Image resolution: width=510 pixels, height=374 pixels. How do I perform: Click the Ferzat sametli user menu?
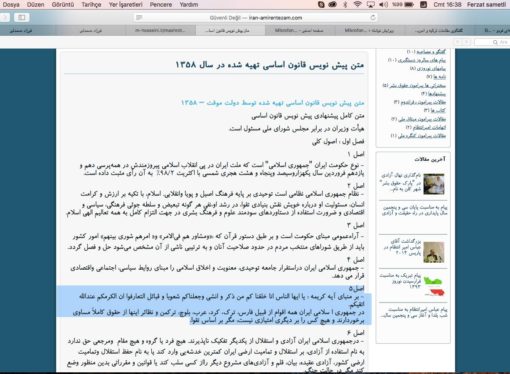[x=486, y=5]
